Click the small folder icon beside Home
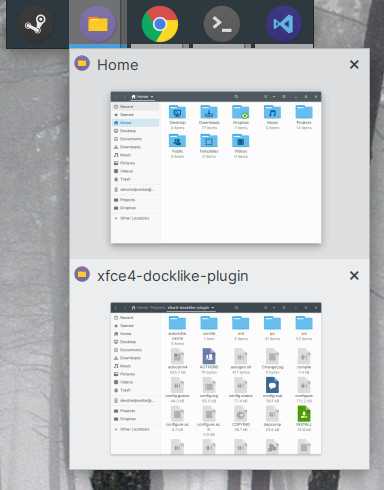 (x=82, y=63)
